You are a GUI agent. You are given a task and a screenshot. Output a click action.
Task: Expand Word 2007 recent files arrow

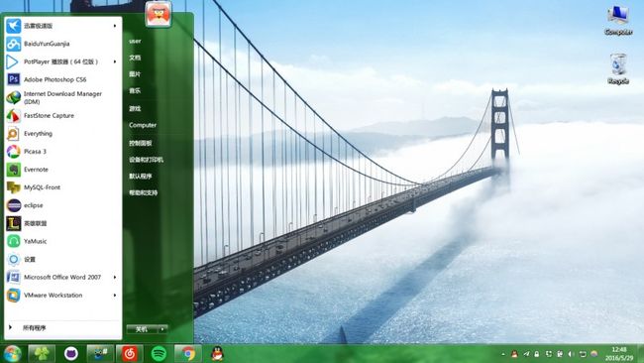pos(115,277)
